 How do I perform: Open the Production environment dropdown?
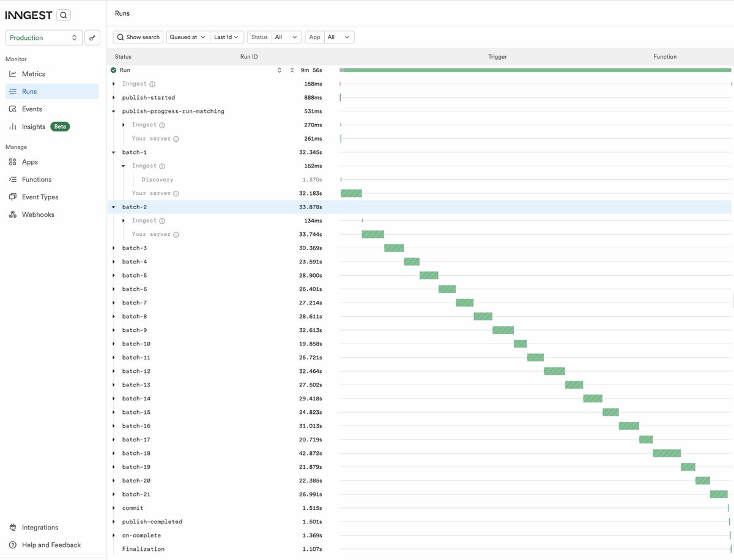43,38
